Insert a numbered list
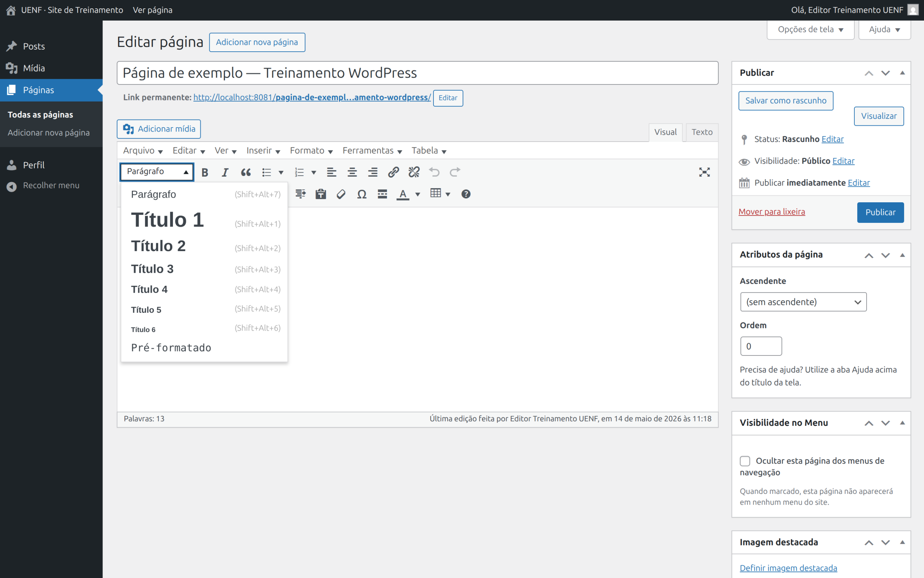Viewport: 924px width, 578px height. coord(299,172)
